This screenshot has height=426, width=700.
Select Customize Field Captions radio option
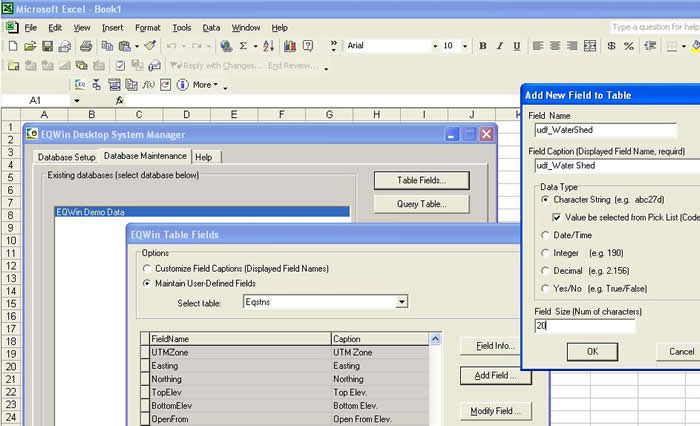click(x=148, y=269)
